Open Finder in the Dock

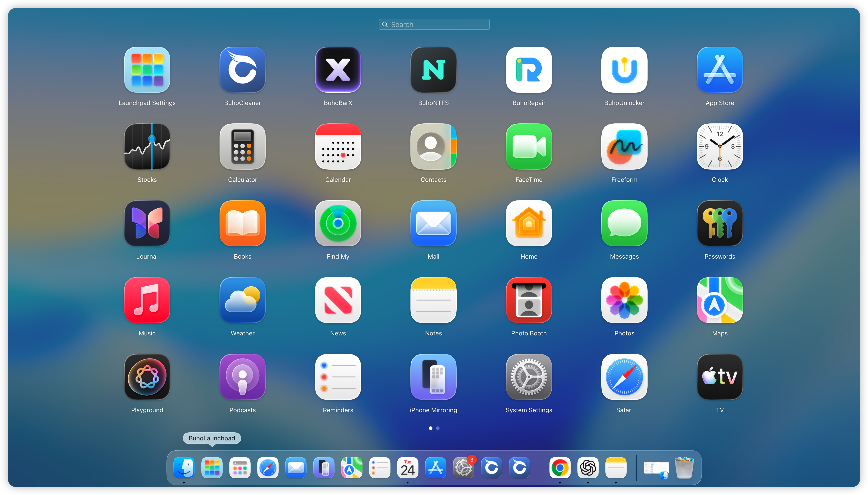point(184,468)
